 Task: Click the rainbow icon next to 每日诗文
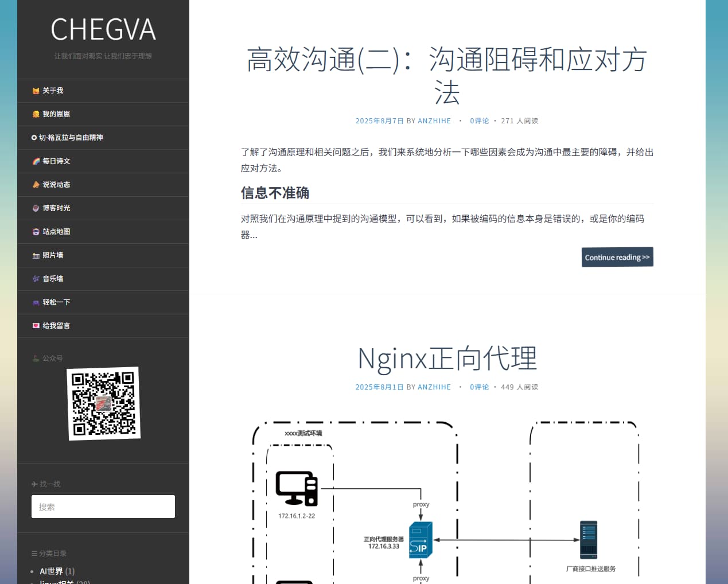36,161
